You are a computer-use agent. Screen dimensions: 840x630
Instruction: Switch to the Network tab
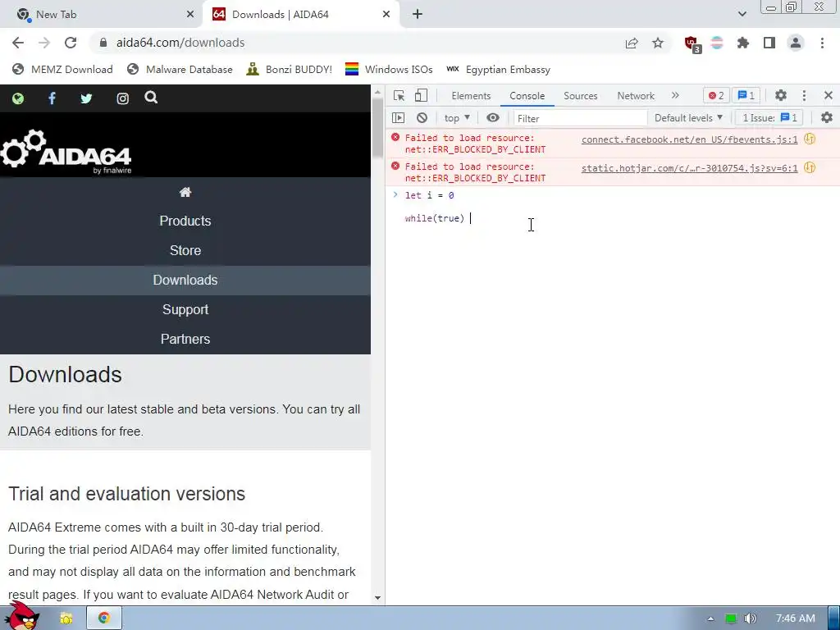coord(636,95)
